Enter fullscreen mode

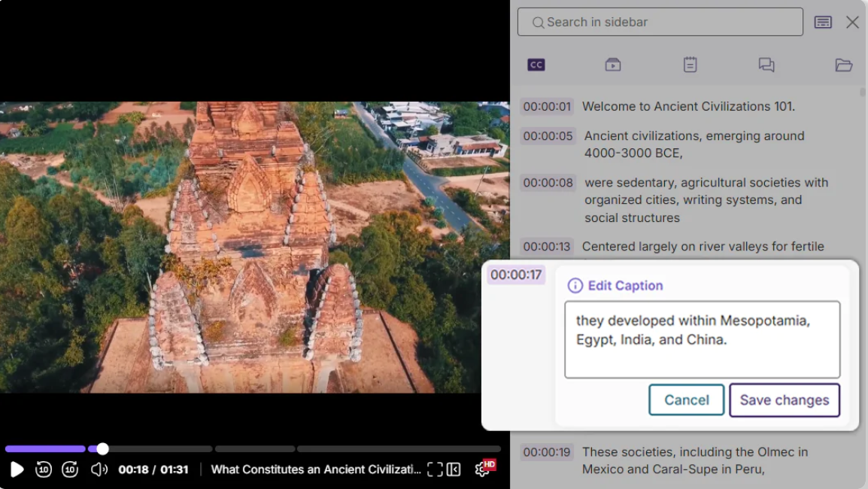435,469
